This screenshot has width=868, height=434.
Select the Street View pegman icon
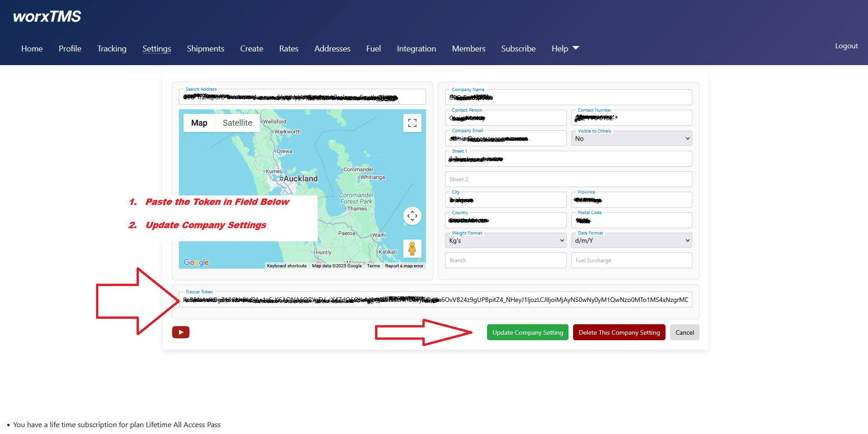point(412,249)
